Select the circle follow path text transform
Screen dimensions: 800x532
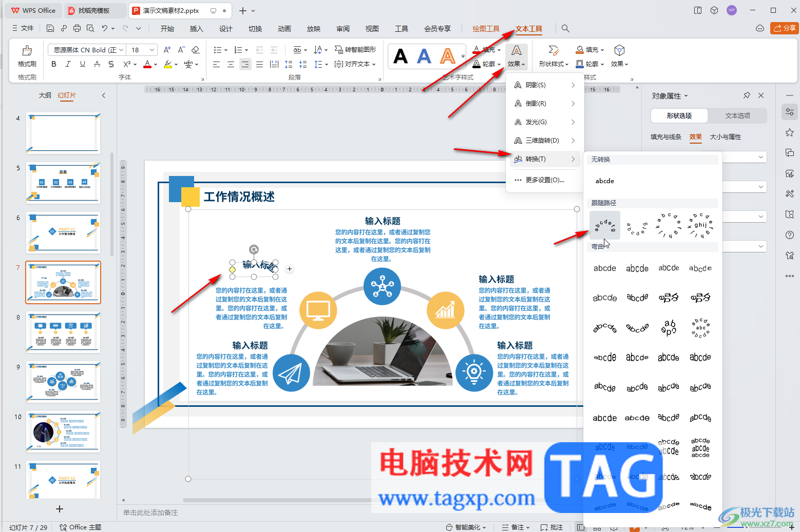click(669, 226)
